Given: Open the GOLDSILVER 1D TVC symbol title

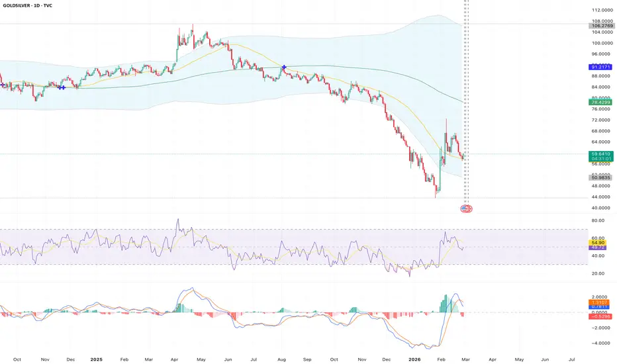Looking at the screenshot, I should coord(28,5).
